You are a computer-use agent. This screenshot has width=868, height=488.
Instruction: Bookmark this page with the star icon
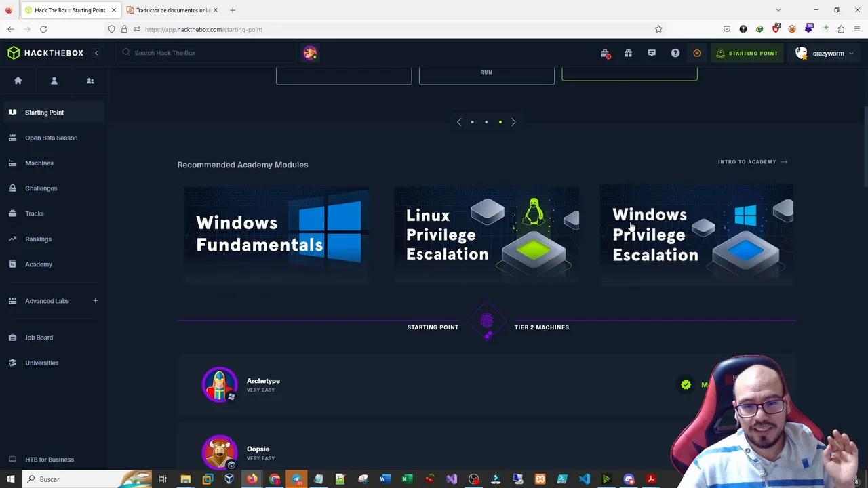tap(658, 29)
